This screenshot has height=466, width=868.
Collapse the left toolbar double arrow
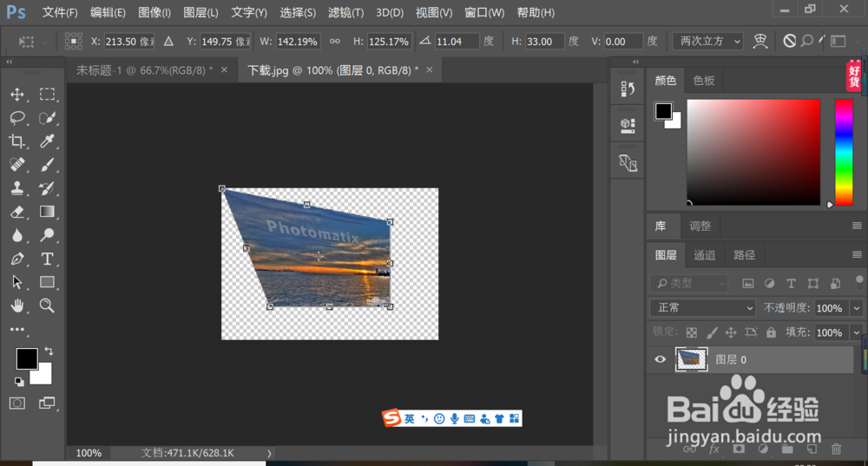10,62
